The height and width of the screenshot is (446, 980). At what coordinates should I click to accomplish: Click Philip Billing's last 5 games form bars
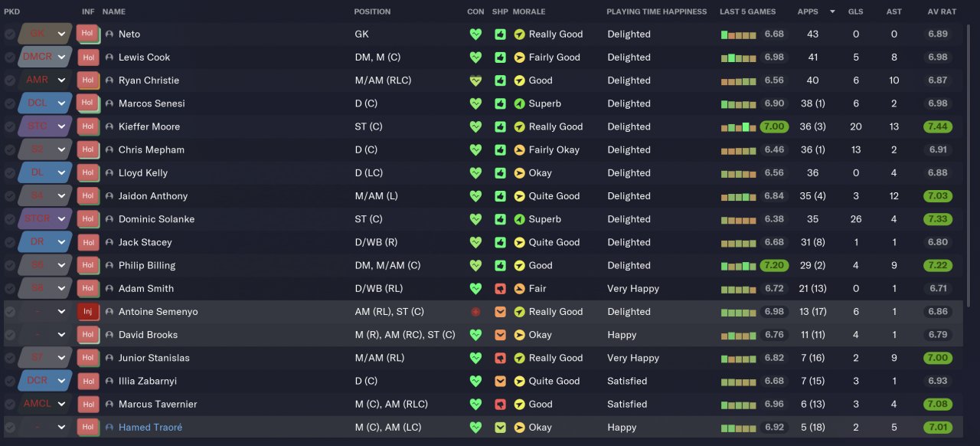pyautogui.click(x=738, y=266)
